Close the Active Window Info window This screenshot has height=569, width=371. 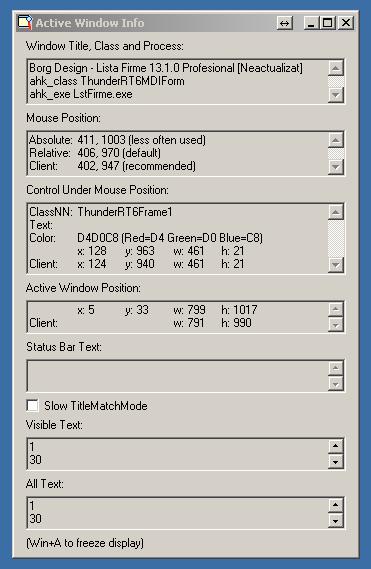346,23
